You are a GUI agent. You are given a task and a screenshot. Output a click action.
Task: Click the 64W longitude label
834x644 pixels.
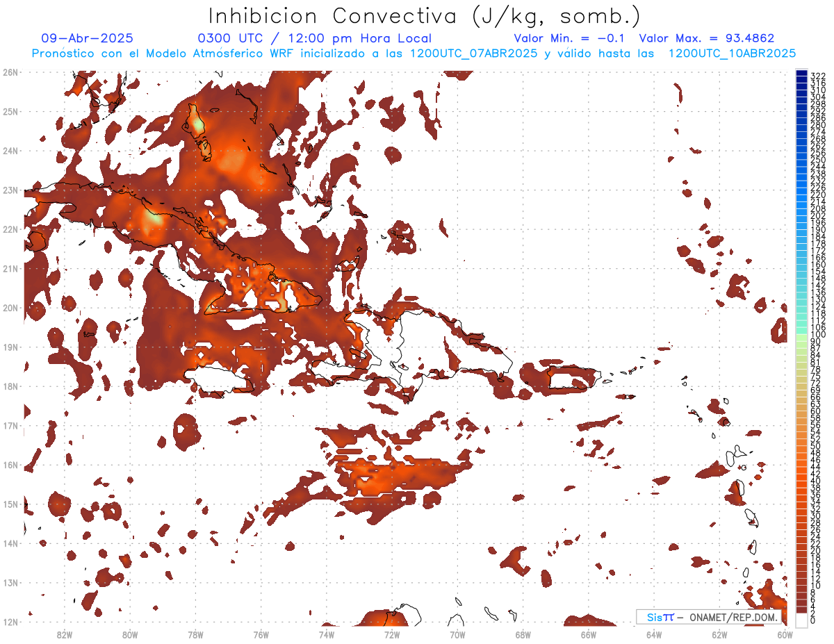tap(654, 635)
